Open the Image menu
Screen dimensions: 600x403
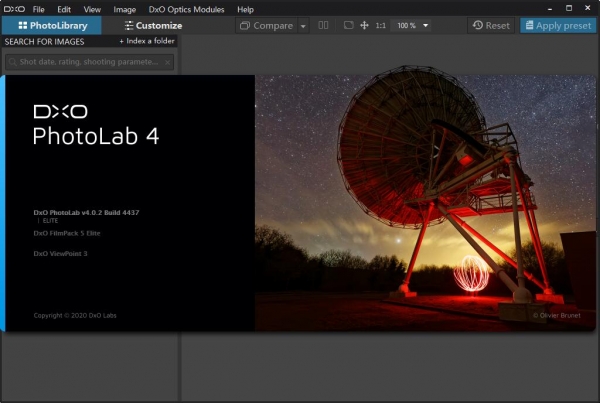(x=125, y=9)
